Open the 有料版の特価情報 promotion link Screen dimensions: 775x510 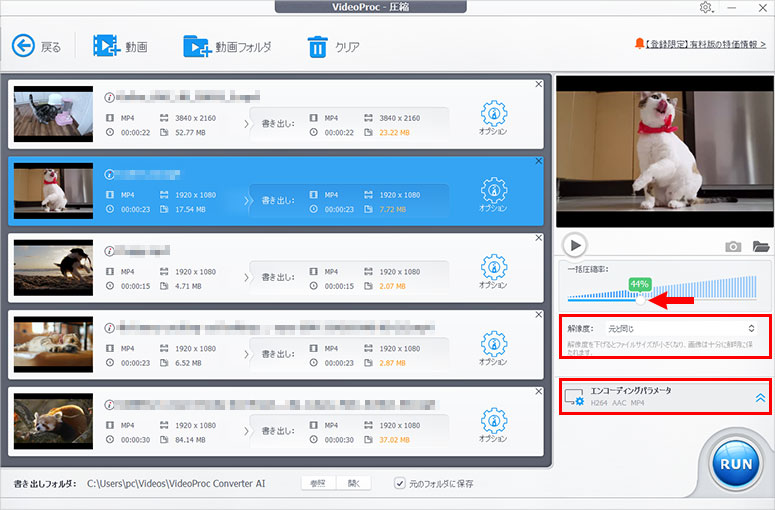(x=700, y=44)
